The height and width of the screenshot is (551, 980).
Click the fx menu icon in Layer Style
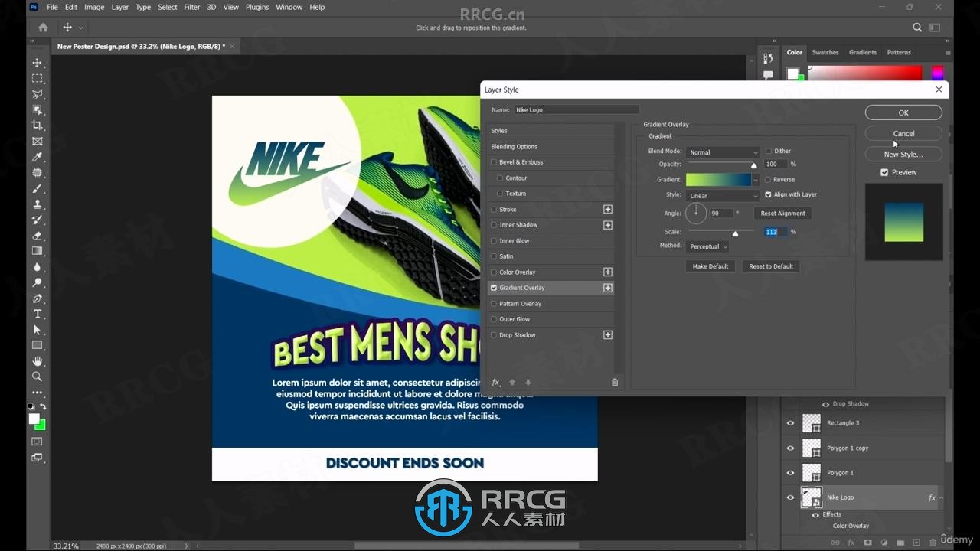point(495,383)
